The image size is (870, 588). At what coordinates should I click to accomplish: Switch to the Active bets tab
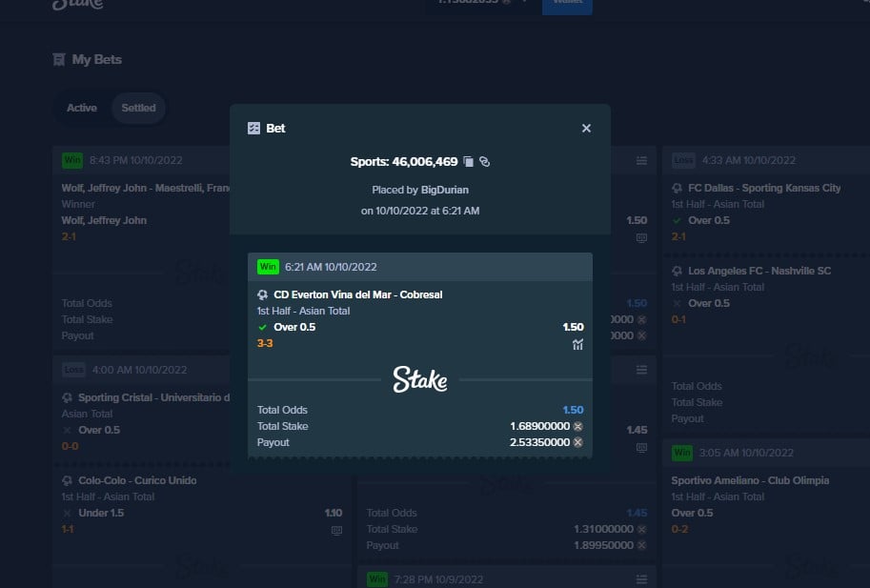[82, 108]
